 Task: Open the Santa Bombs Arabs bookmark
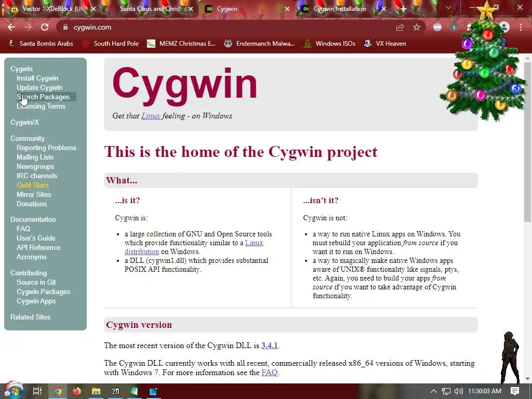[41, 44]
